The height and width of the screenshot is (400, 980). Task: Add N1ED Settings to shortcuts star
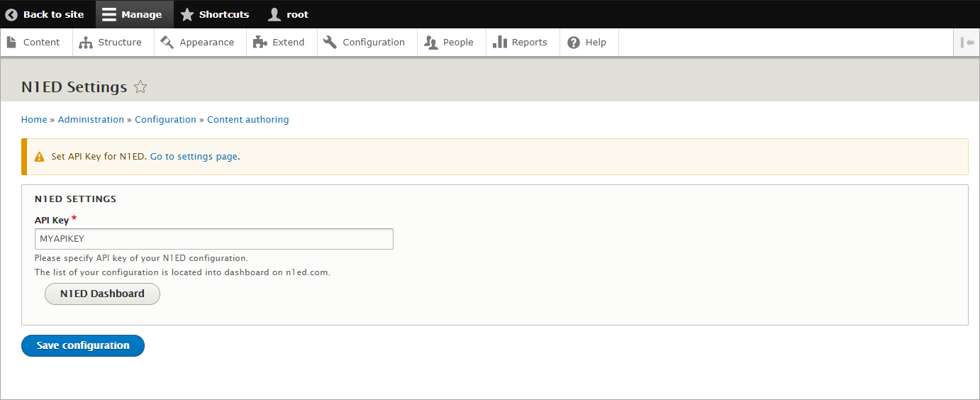(140, 87)
